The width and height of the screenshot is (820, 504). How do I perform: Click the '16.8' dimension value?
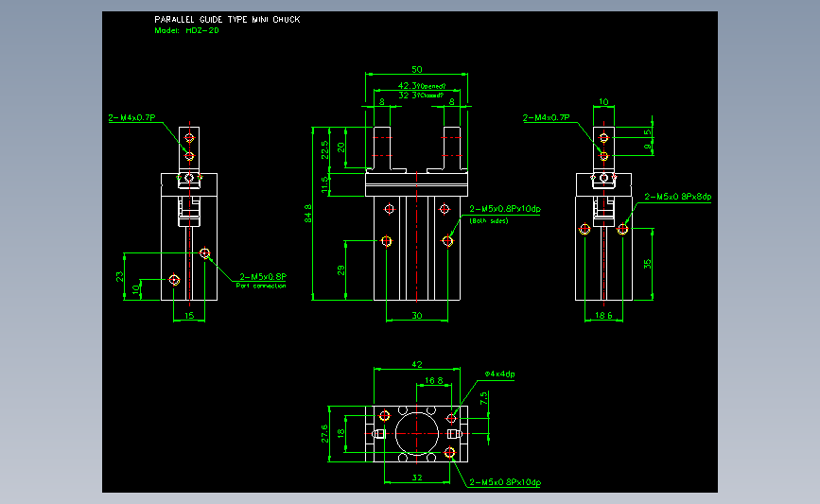point(434,381)
